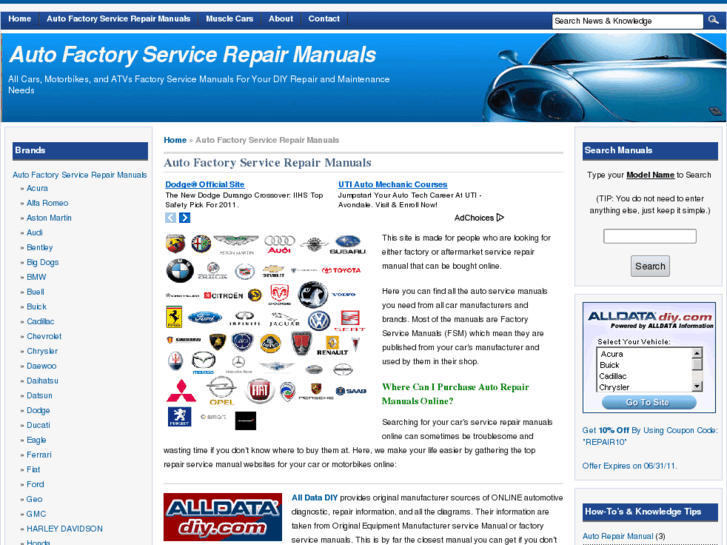
Task: Click Home breadcrumb link
Action: coord(175,140)
